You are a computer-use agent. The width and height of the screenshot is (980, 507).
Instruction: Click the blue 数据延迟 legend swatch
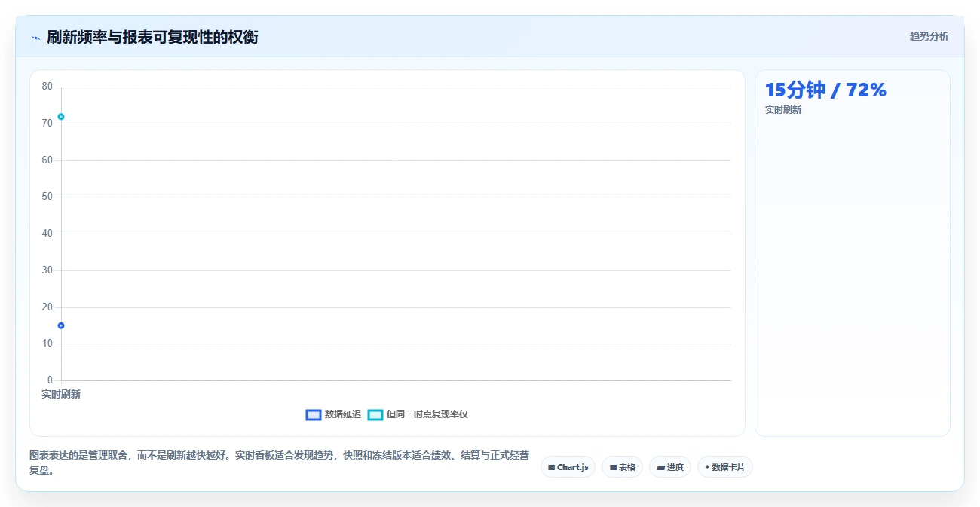tap(314, 414)
